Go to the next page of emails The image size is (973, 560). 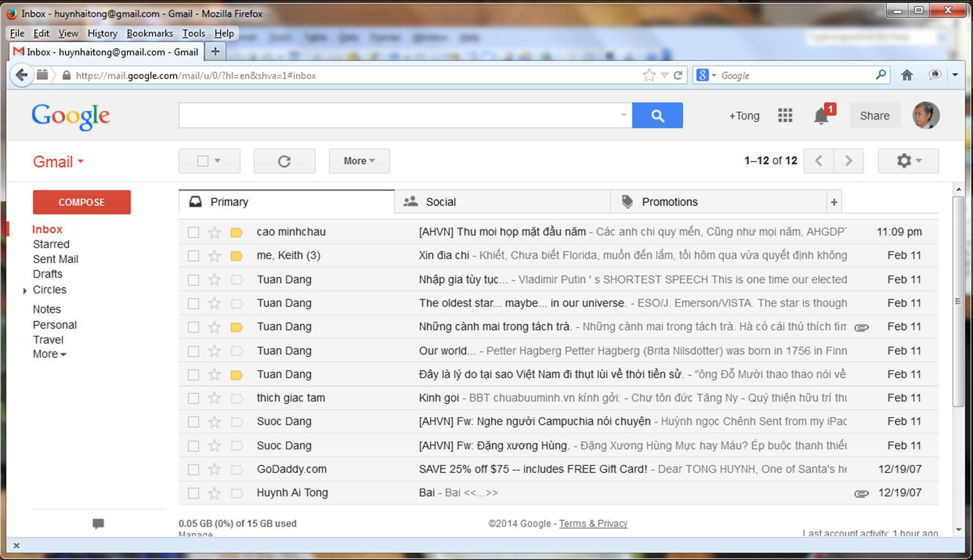tap(848, 161)
